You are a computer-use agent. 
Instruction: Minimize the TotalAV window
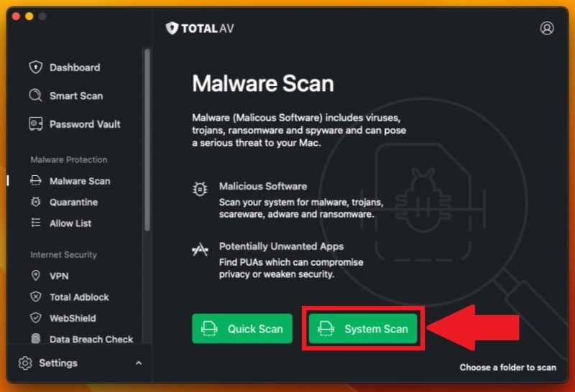coord(29,16)
